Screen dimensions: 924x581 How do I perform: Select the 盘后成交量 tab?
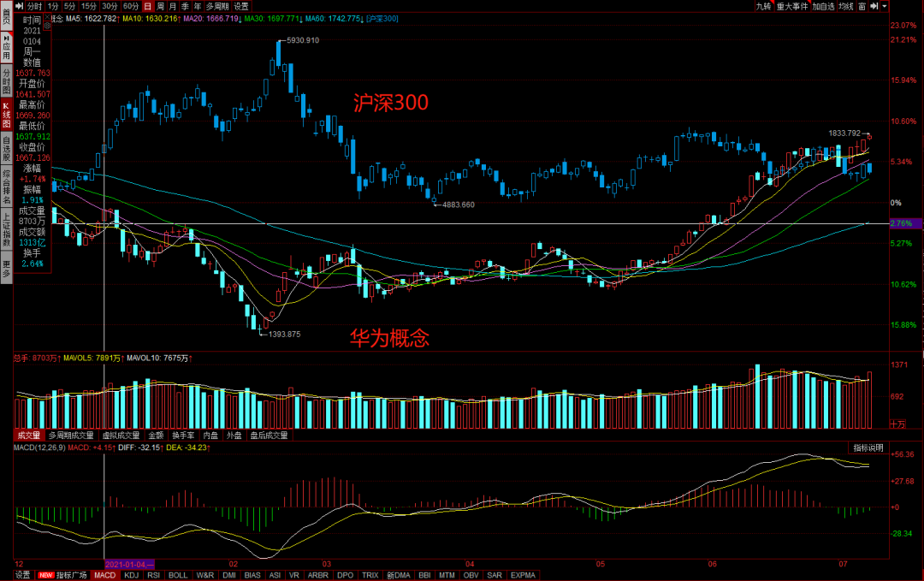point(269,435)
